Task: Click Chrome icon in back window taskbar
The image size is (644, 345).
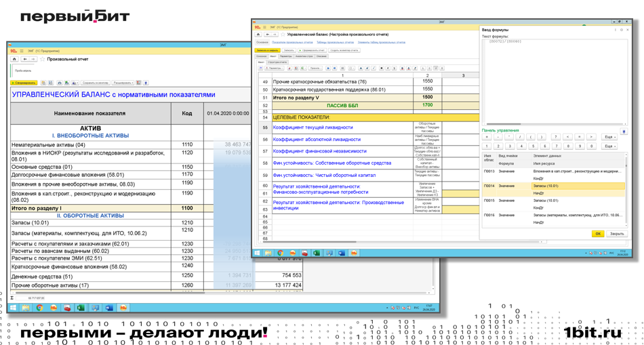Action: [39, 308]
